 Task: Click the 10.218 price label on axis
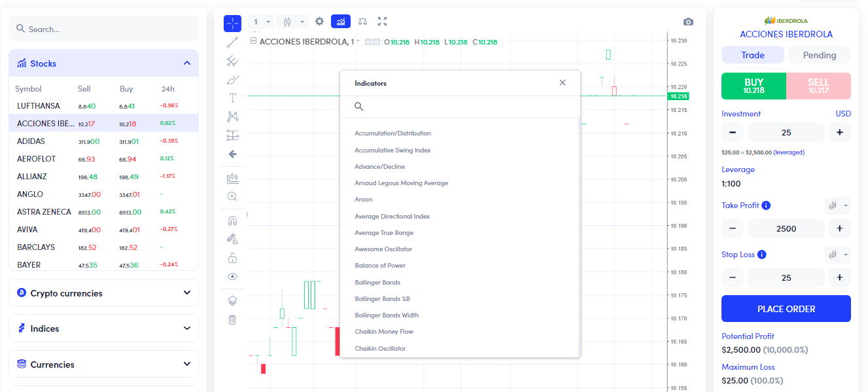pos(678,96)
